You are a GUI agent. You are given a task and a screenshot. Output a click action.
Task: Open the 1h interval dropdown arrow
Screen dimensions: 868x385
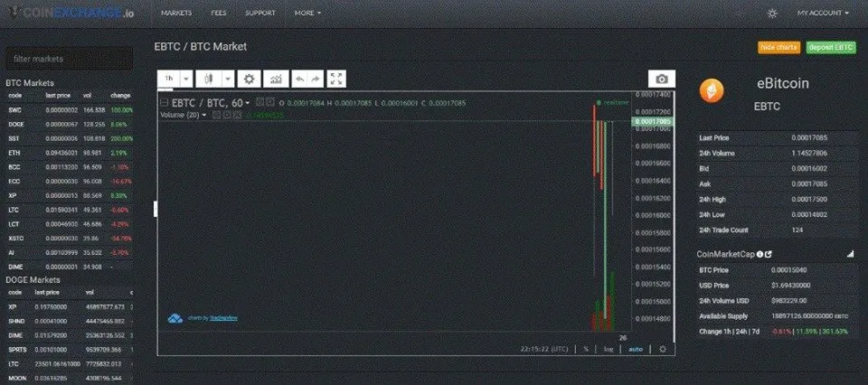click(186, 80)
